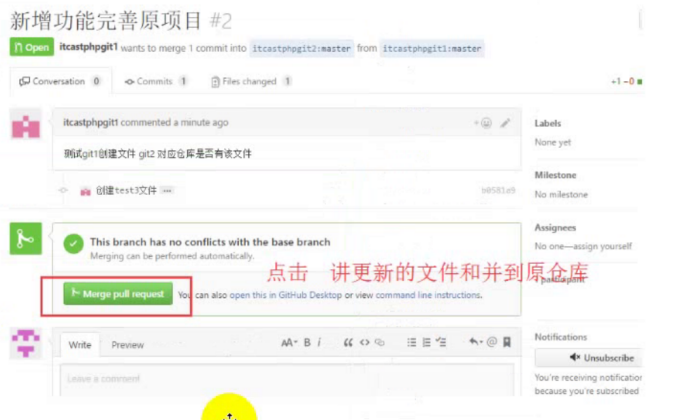Click the +1 −0 diff stat indicator
Viewport: 692px width, 420px height.
coord(626,81)
